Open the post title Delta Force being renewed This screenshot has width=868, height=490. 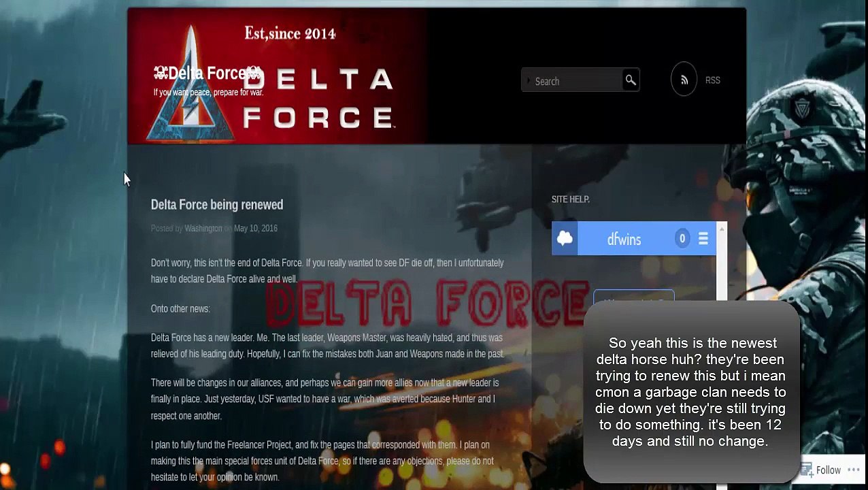point(217,205)
